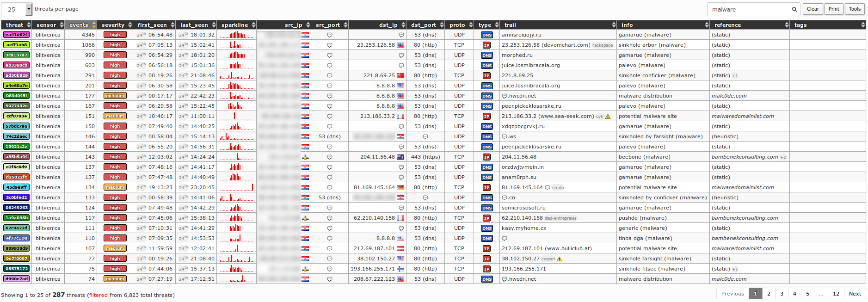
Task: Sort by the info column header
Action: (663, 25)
